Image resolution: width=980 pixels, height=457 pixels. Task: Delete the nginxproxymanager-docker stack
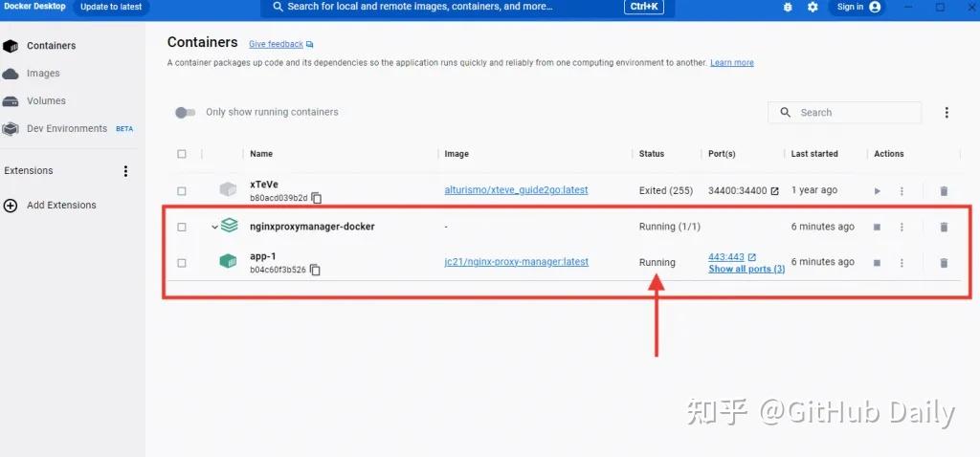[944, 228]
